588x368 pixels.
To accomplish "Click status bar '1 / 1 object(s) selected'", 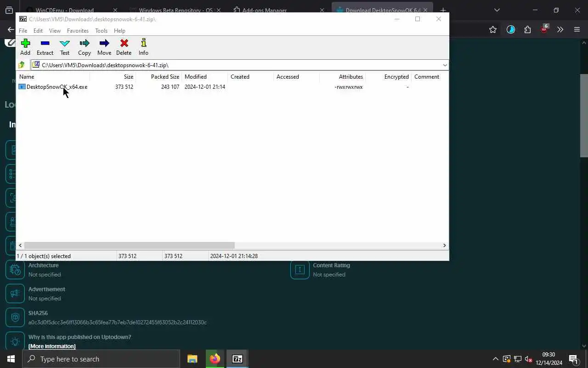I will coord(44,256).
